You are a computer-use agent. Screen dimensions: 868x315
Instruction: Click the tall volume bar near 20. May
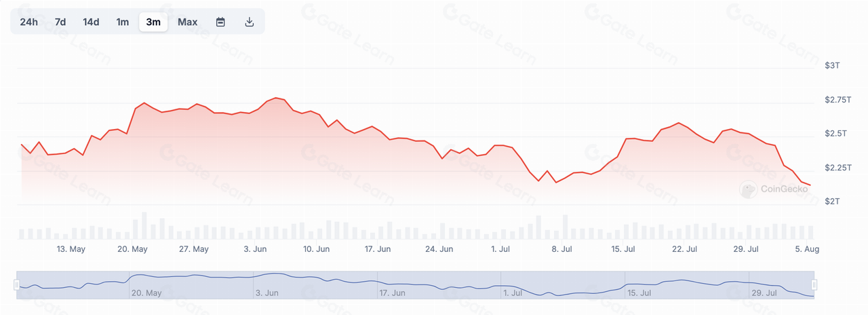click(144, 226)
